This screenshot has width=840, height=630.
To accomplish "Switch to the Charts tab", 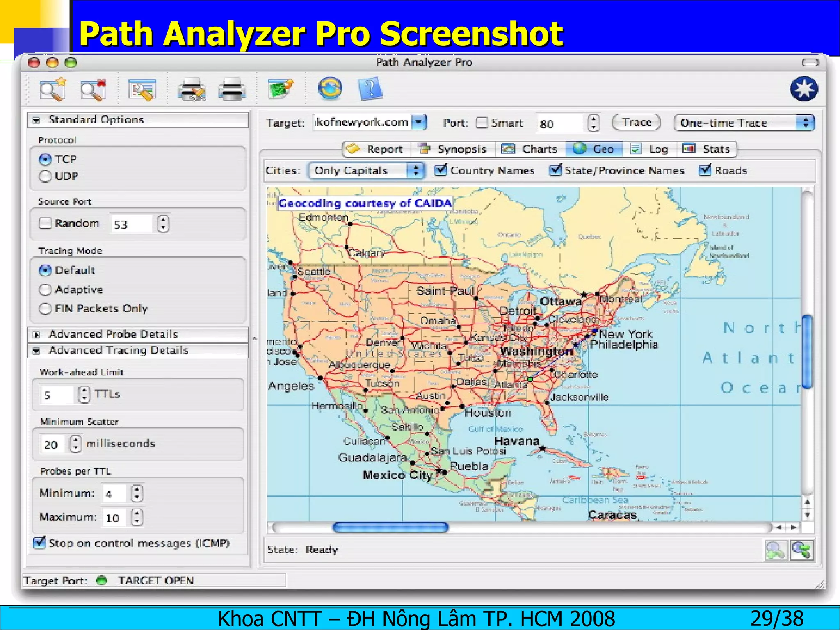I will (530, 149).
